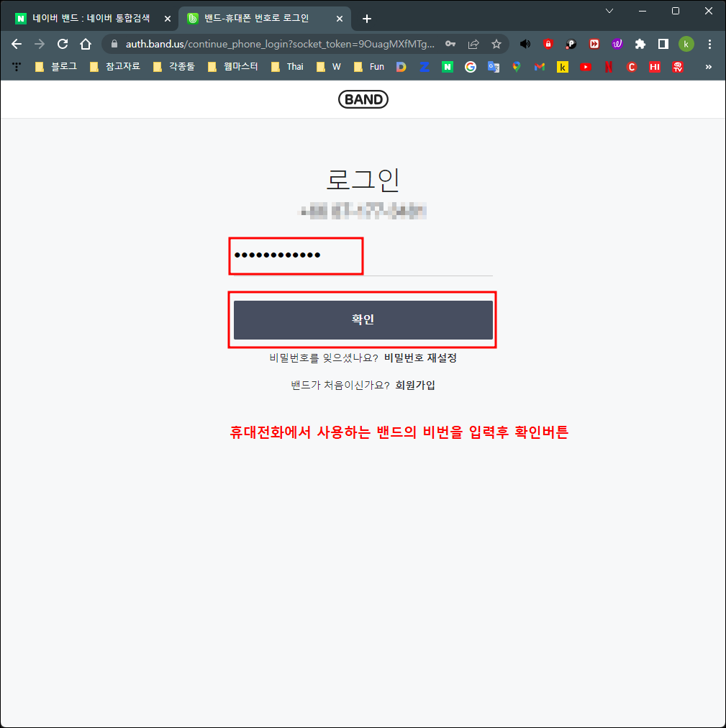726x728 pixels.
Task: Open a new browser tab
Action: point(367,18)
